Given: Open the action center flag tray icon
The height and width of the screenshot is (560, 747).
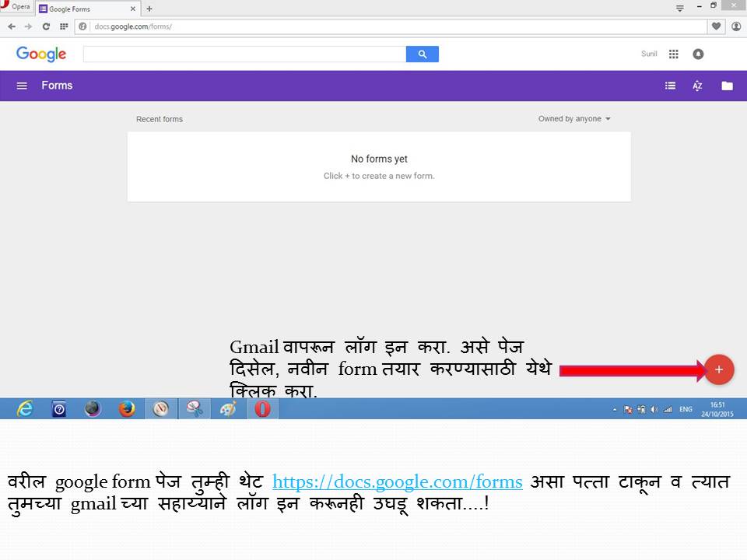Looking at the screenshot, I should pyautogui.click(x=628, y=409).
